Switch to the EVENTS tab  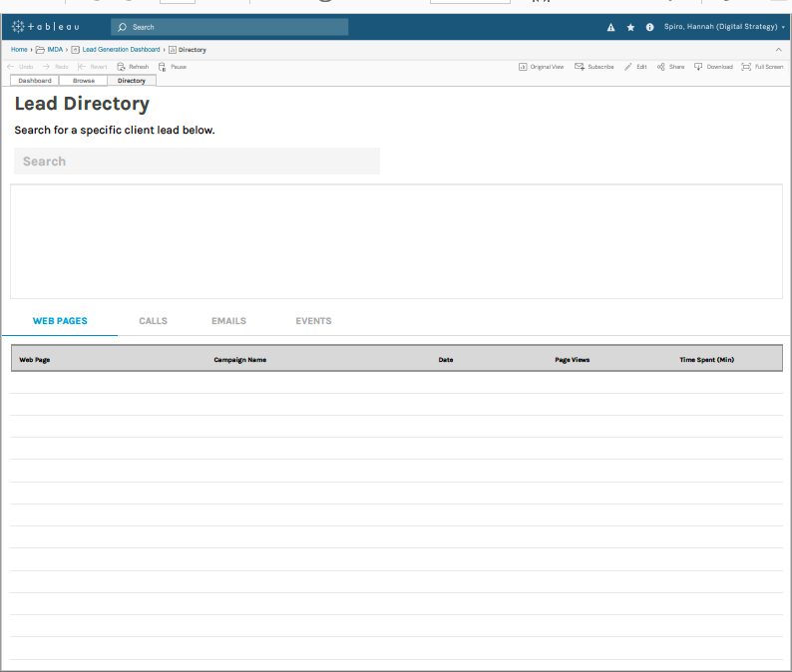click(313, 321)
